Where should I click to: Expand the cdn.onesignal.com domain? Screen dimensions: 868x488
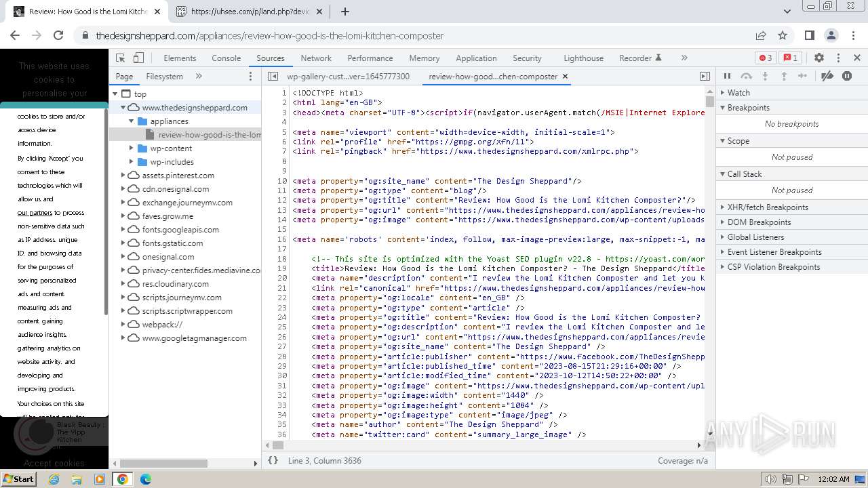(x=123, y=189)
